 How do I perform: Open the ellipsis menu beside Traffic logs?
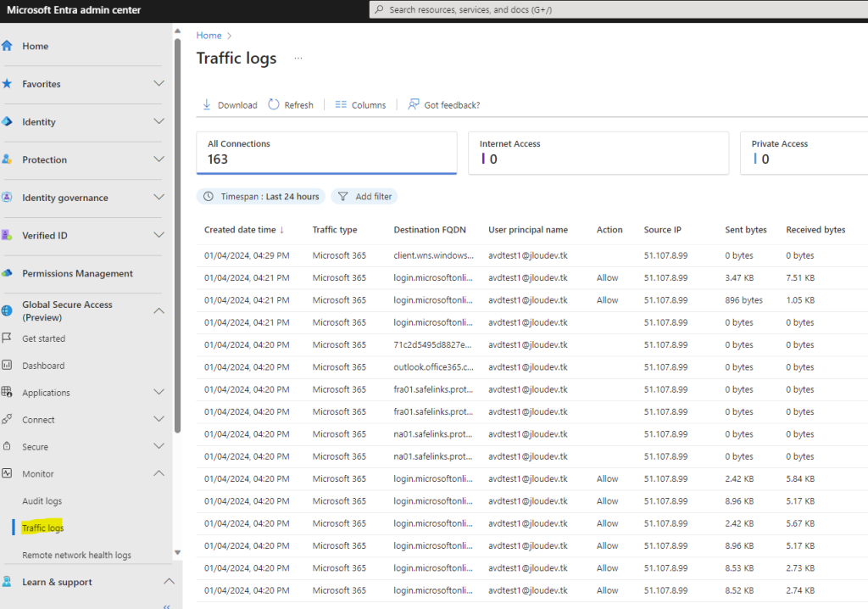(x=298, y=59)
